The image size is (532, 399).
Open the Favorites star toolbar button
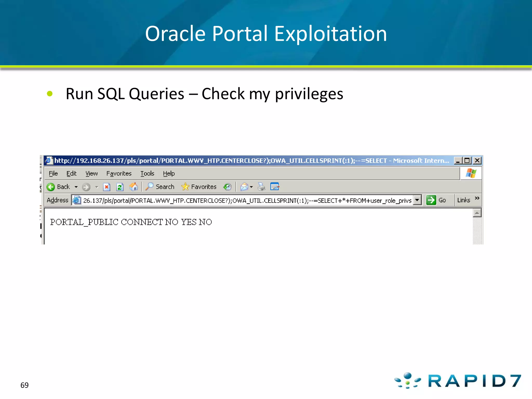[199, 187]
